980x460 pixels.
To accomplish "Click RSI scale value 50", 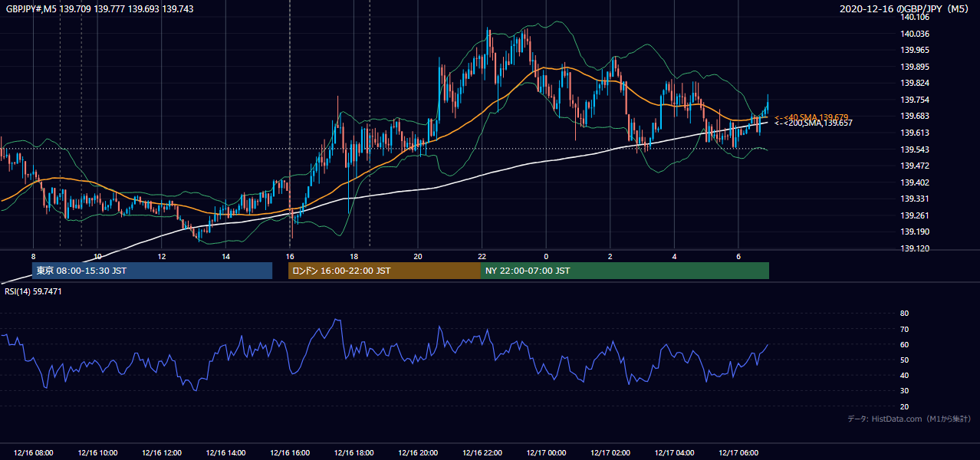I will 904,360.
